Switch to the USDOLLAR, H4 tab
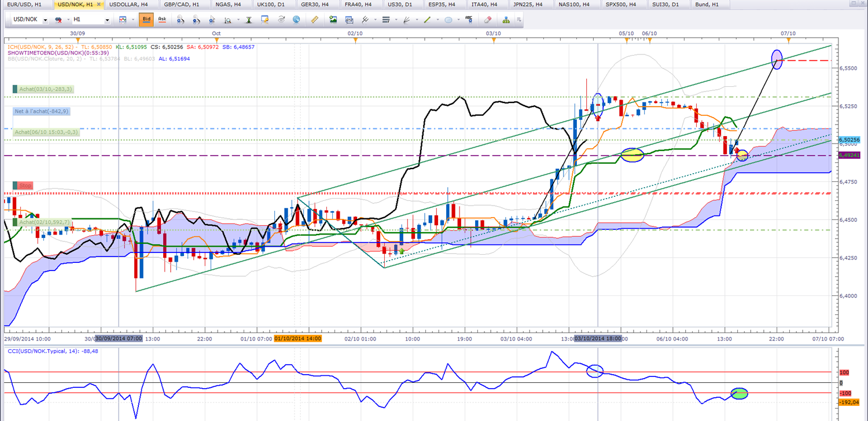Screen dimensions: 868x421 [131, 4]
